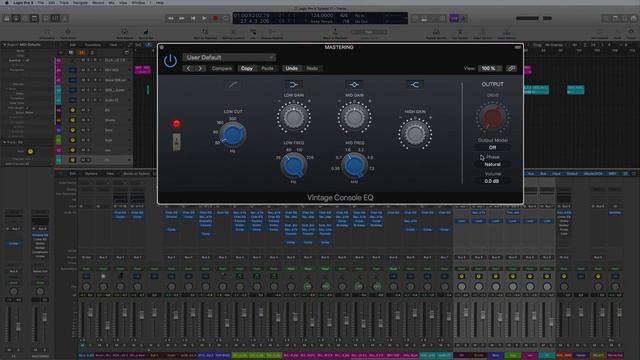Click the plugin link icon
Screen dimensions: 640x360
[x=511, y=69]
